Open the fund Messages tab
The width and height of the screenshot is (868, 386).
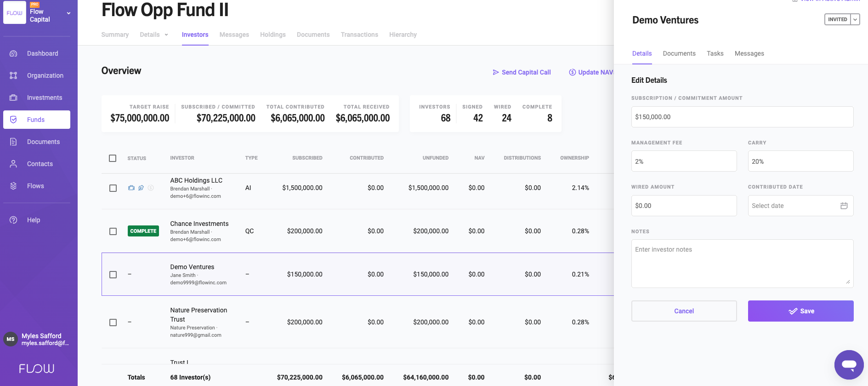click(234, 35)
